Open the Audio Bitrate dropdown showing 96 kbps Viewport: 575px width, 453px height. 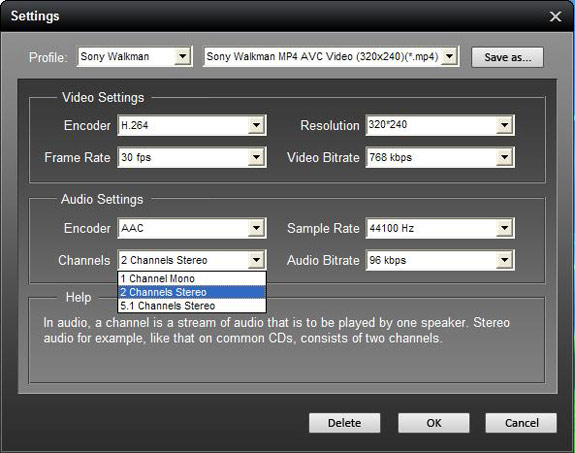tap(505, 260)
